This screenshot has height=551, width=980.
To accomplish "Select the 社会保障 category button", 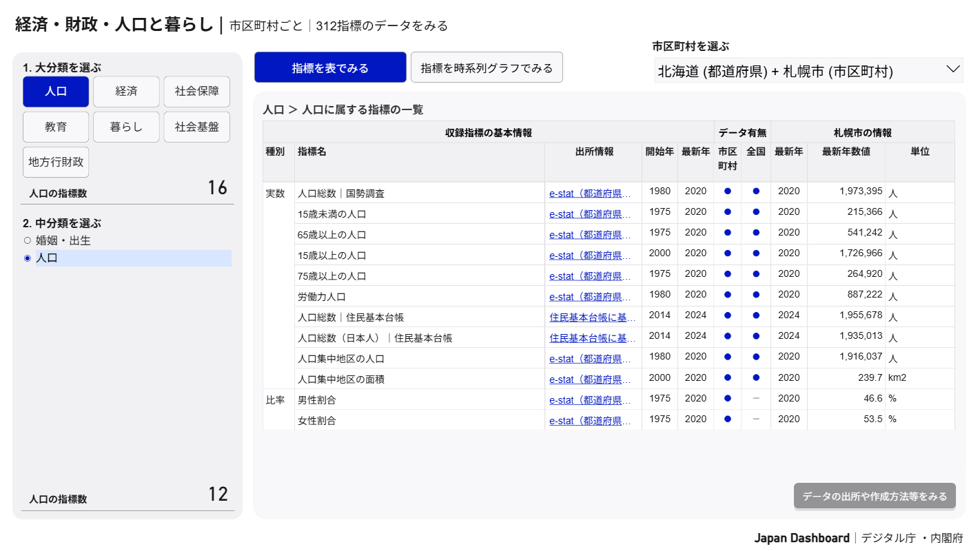I will click(196, 91).
